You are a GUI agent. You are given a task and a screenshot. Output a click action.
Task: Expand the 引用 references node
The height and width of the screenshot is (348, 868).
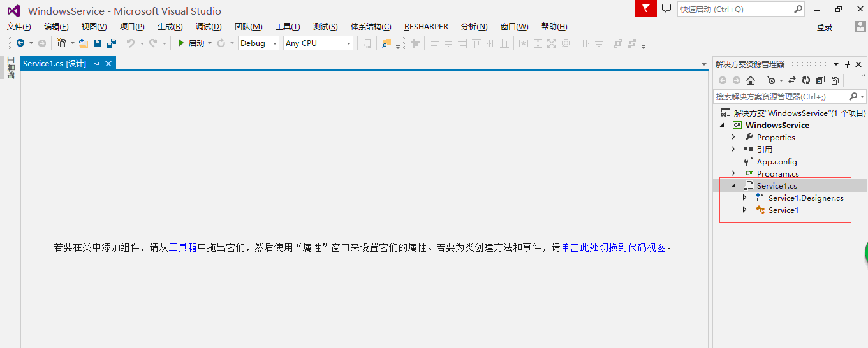point(733,149)
